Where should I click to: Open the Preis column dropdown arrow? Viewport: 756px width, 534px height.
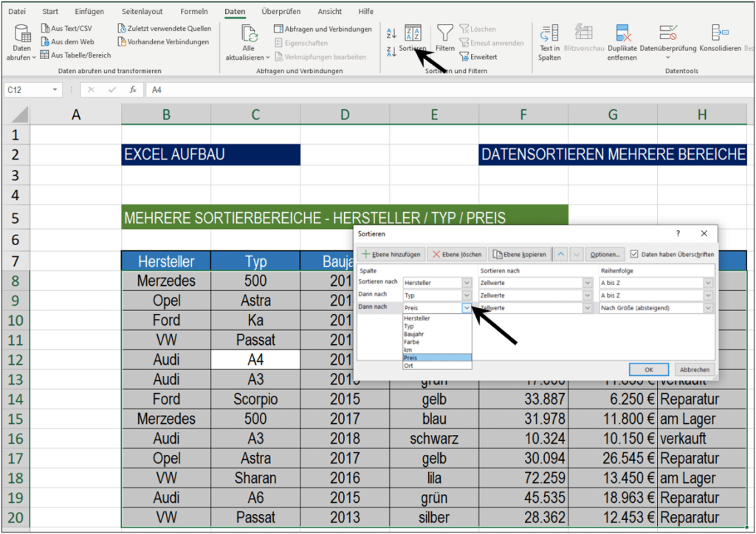(467, 308)
